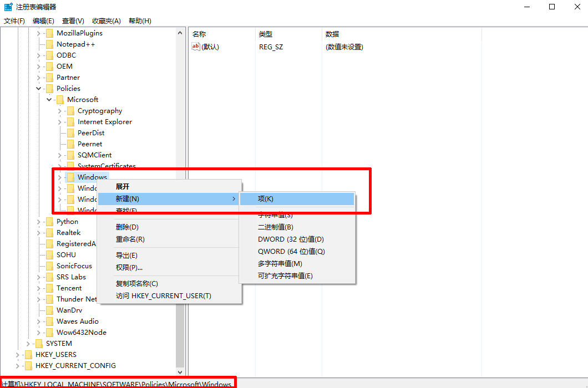This screenshot has height=388, width=588.
Task: Collapse the Microsoft tree node
Action: click(49, 99)
